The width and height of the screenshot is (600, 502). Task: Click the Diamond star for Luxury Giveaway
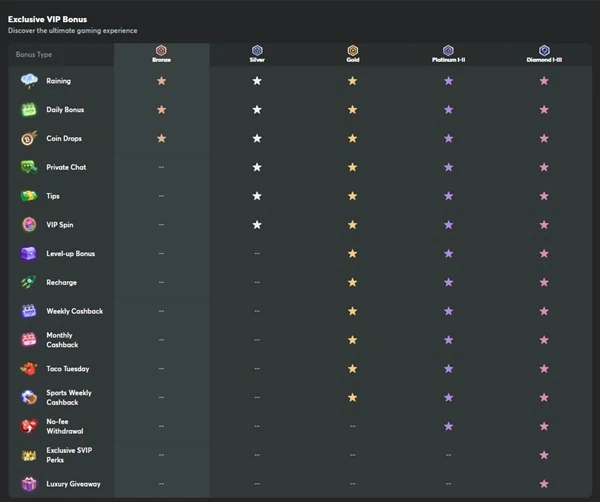click(x=544, y=484)
